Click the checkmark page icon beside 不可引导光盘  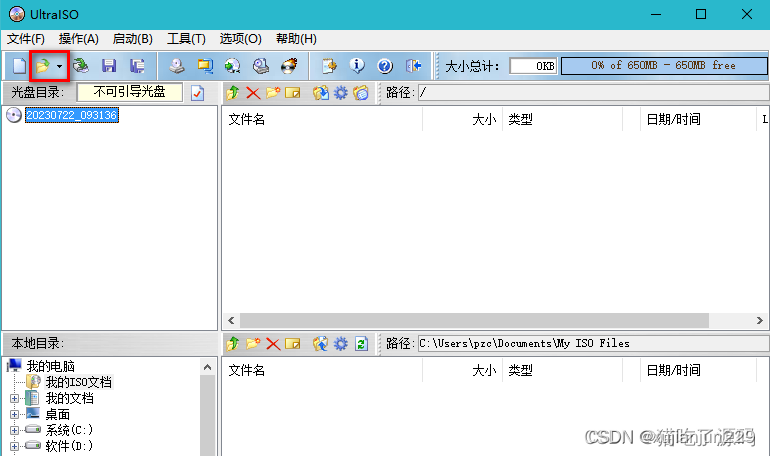[x=197, y=93]
